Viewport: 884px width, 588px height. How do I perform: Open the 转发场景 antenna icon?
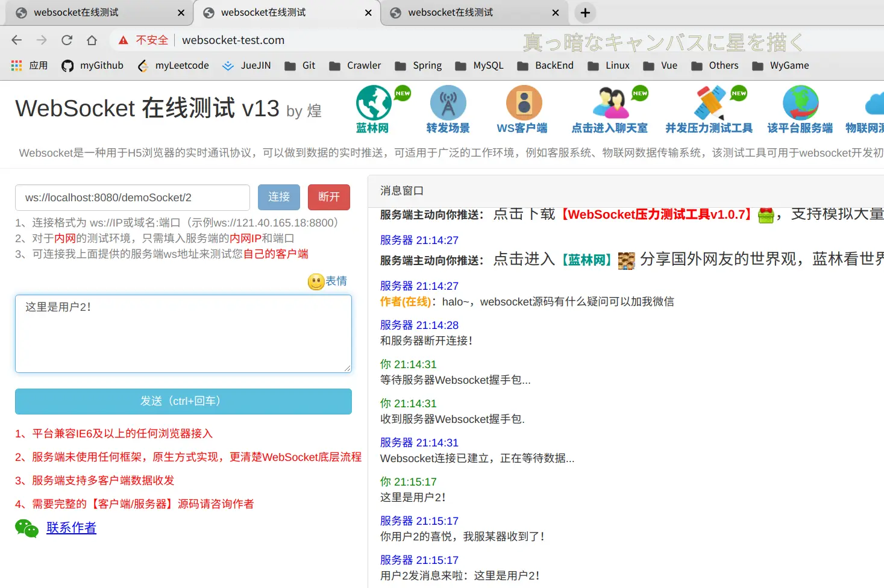click(x=448, y=102)
